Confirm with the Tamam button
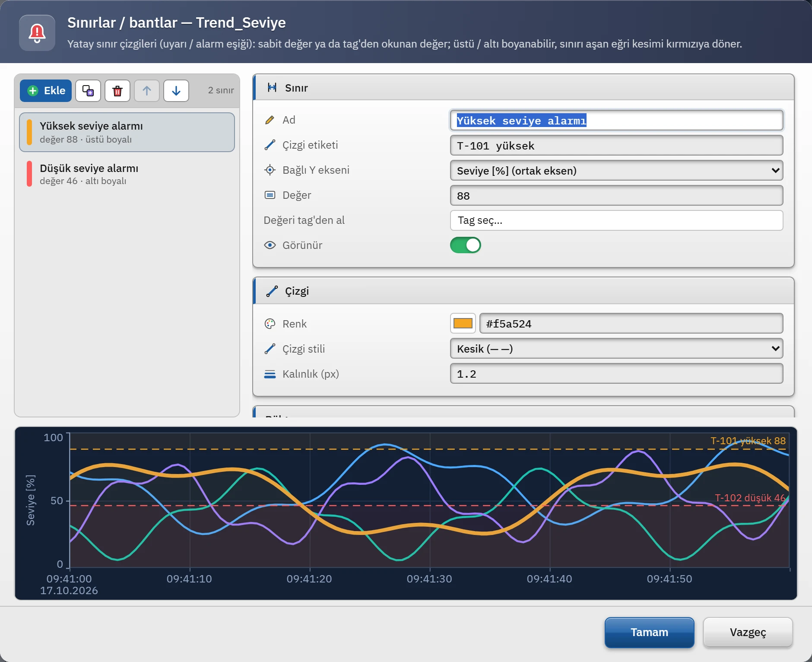Image resolution: width=812 pixels, height=662 pixels. [x=650, y=632]
